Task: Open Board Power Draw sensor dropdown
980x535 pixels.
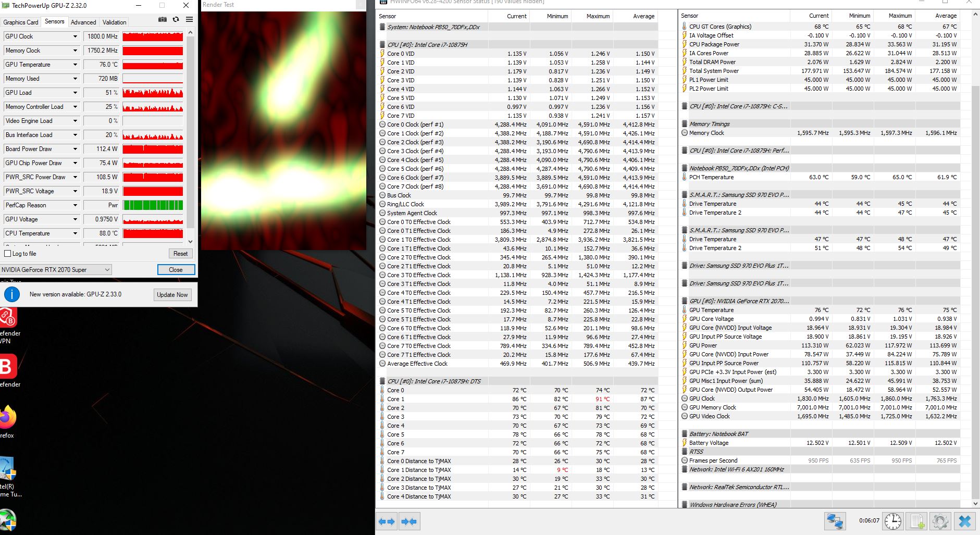Action: [x=75, y=149]
